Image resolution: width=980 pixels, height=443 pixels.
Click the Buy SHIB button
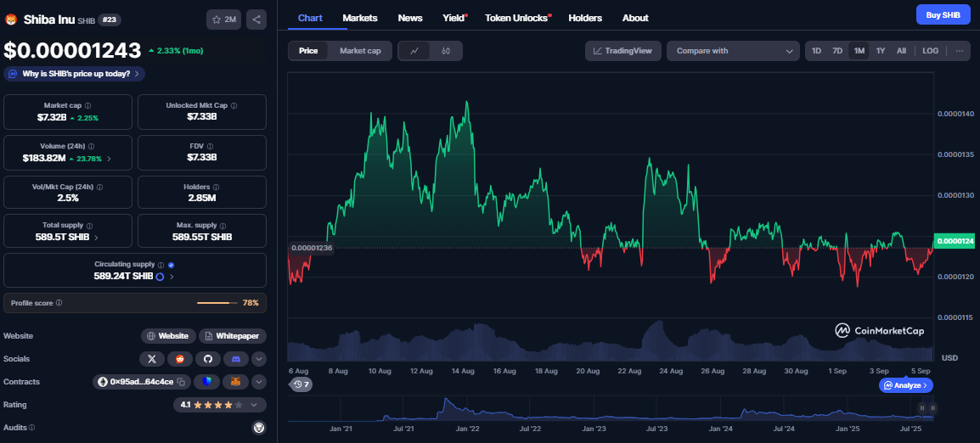coord(943,14)
